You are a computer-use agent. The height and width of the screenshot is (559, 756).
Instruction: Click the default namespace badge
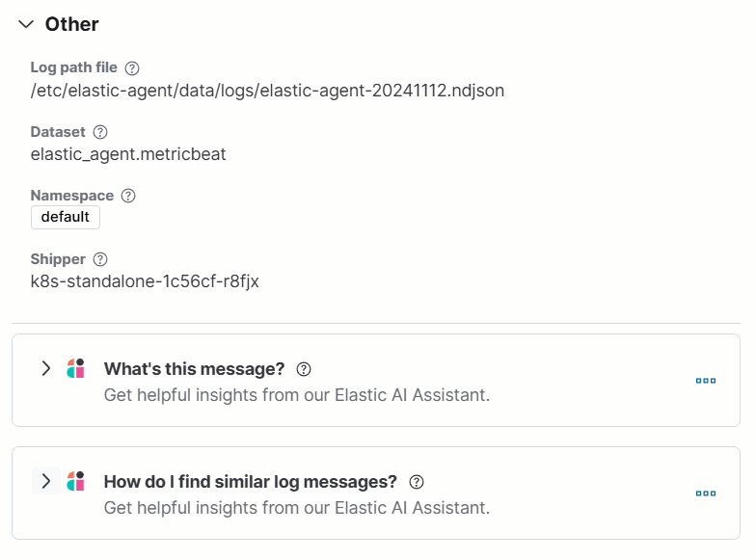(66, 217)
